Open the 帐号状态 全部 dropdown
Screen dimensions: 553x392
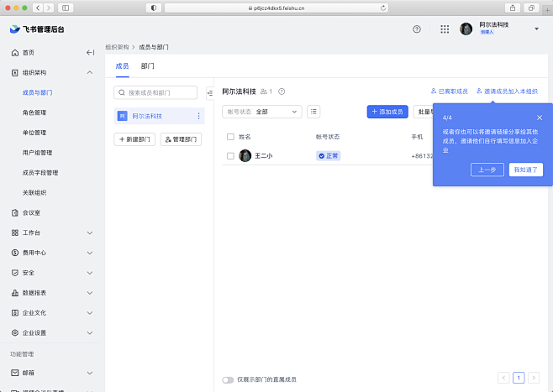point(262,112)
